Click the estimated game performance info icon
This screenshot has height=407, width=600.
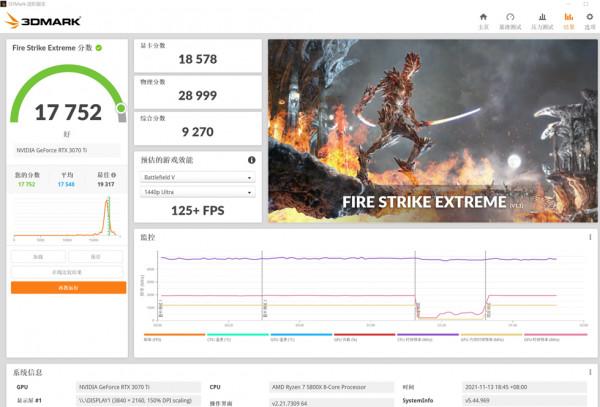click(x=251, y=160)
